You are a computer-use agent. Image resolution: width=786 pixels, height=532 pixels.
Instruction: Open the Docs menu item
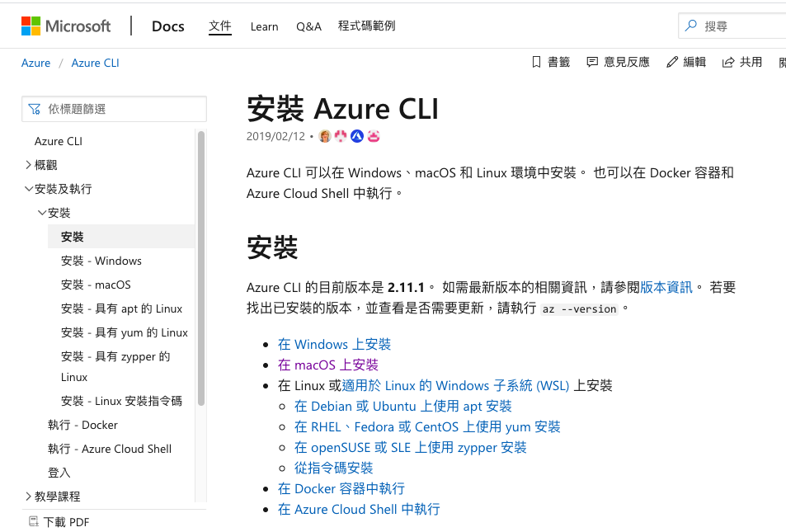168,26
